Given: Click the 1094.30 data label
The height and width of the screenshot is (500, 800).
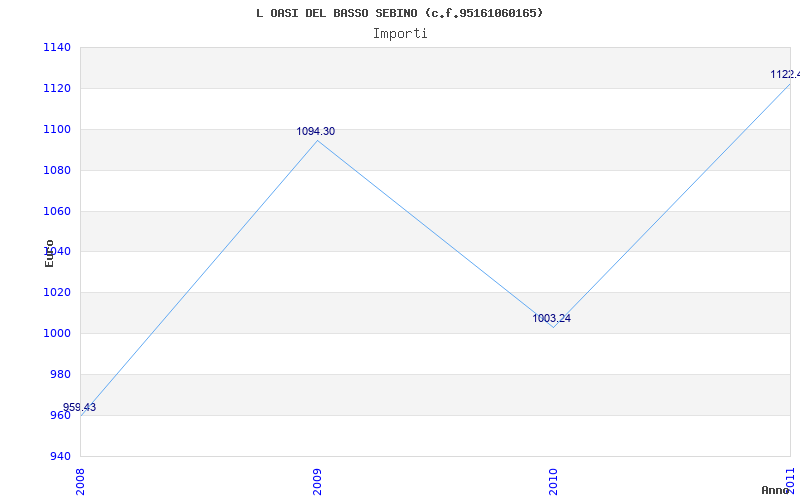Looking at the screenshot, I should click(316, 132).
